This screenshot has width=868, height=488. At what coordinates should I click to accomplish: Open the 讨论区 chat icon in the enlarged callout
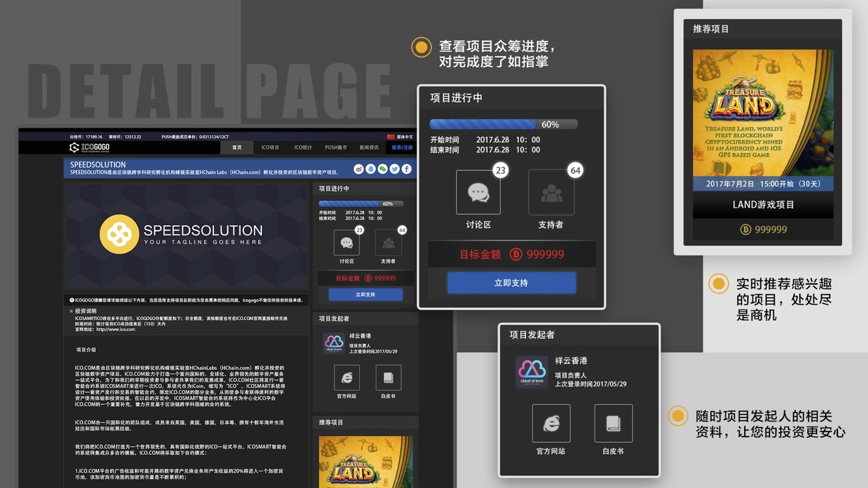point(478,193)
